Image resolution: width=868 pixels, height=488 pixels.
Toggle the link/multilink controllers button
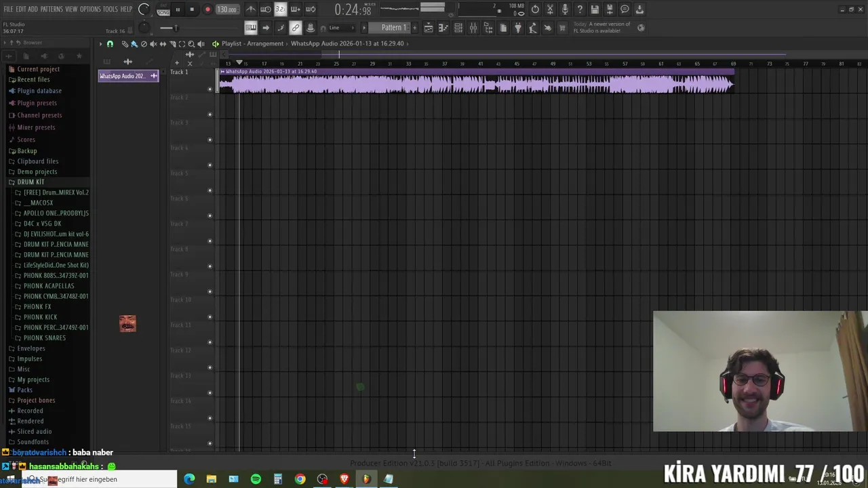point(296,28)
